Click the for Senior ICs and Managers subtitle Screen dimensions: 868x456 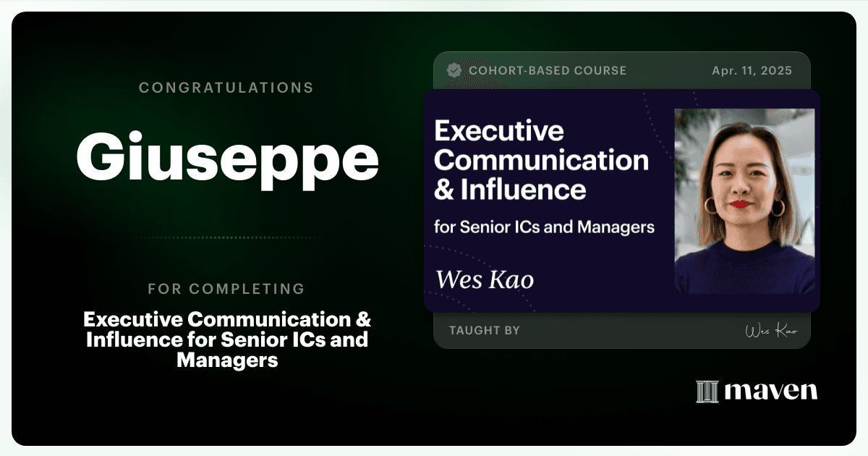coord(544,227)
